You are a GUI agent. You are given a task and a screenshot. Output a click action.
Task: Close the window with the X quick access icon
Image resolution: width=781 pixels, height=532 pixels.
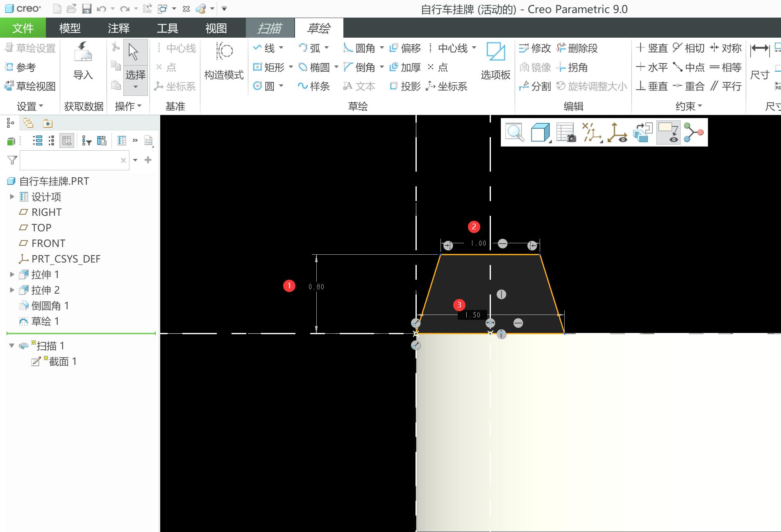point(186,9)
